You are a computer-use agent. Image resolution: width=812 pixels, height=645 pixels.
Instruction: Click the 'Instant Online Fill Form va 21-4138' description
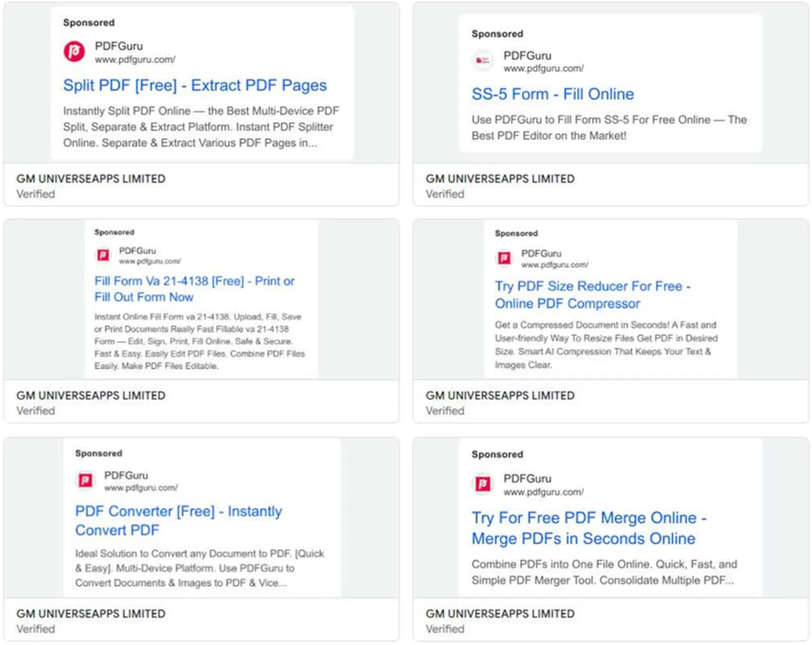pos(199,341)
